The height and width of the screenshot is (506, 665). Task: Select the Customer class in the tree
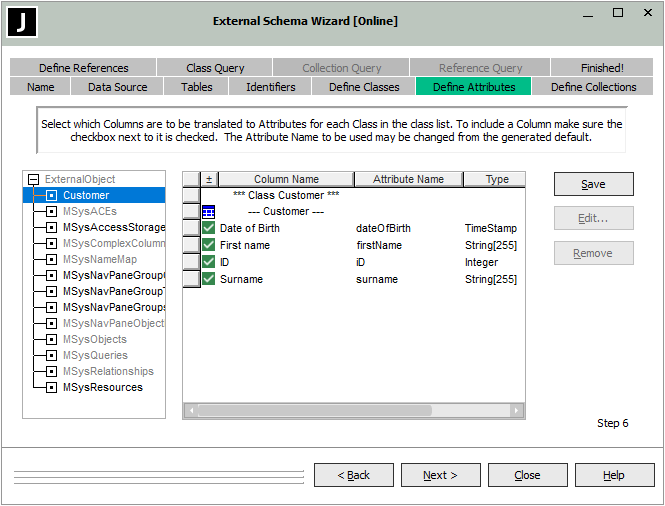tap(86, 196)
